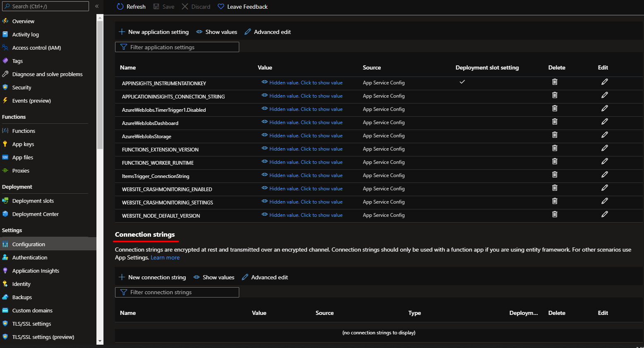This screenshot has width=644, height=348.
Task: Show values for connection strings
Action: pos(214,277)
